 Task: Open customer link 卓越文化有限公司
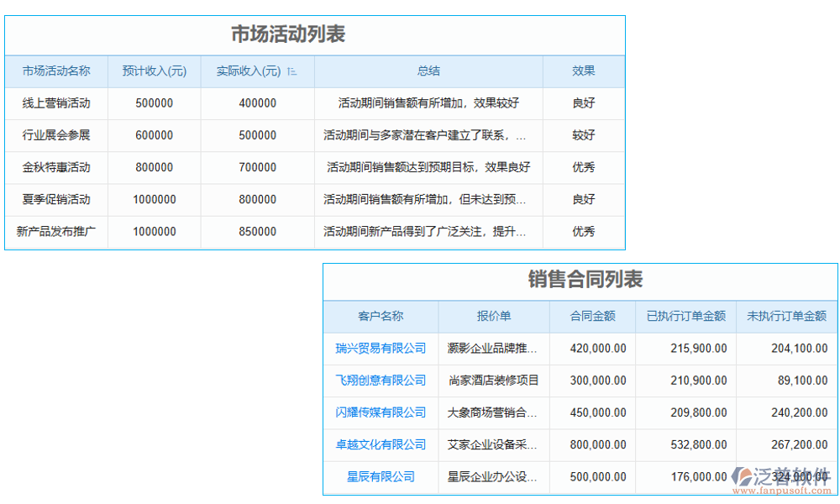coord(380,445)
